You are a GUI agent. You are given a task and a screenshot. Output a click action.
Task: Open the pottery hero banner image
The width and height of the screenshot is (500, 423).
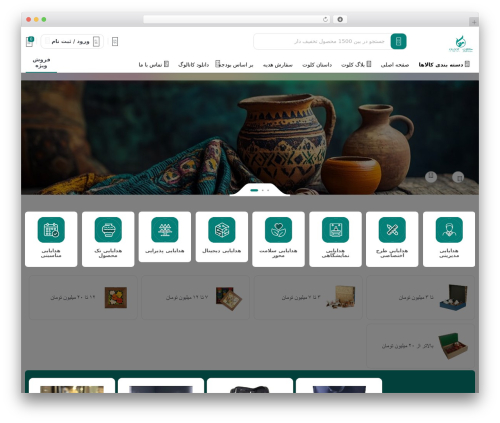point(250,137)
